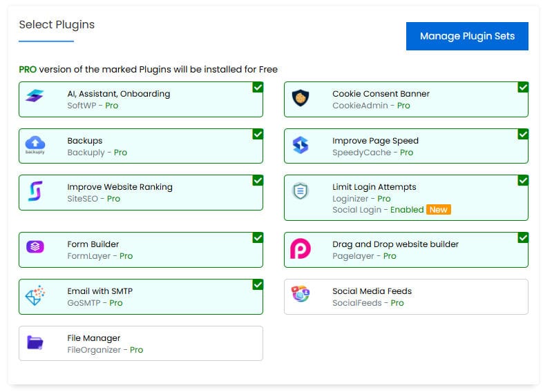Uncheck the Backups plugin checkmark
The width and height of the screenshot is (552, 392).
click(x=258, y=134)
